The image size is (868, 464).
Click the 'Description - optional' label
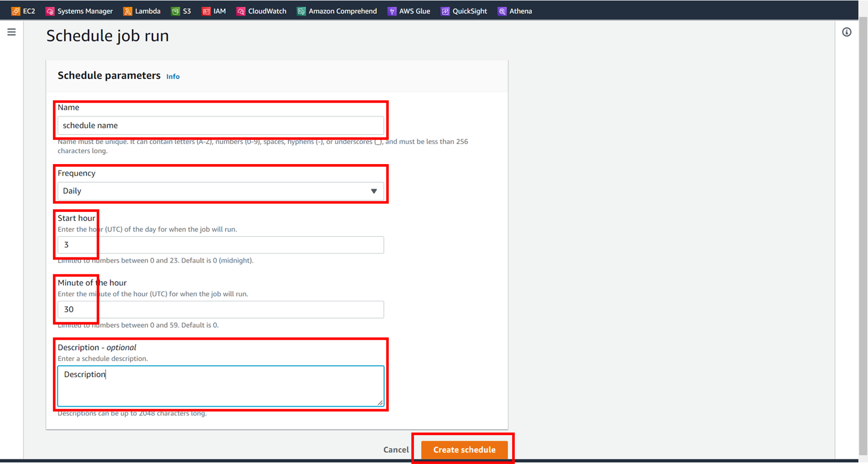click(97, 347)
